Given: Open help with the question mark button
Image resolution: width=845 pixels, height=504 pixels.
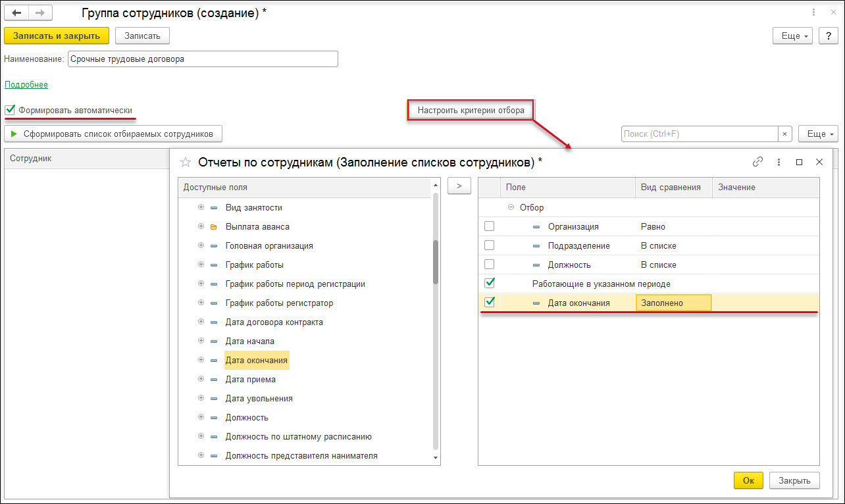Looking at the screenshot, I should point(828,36).
